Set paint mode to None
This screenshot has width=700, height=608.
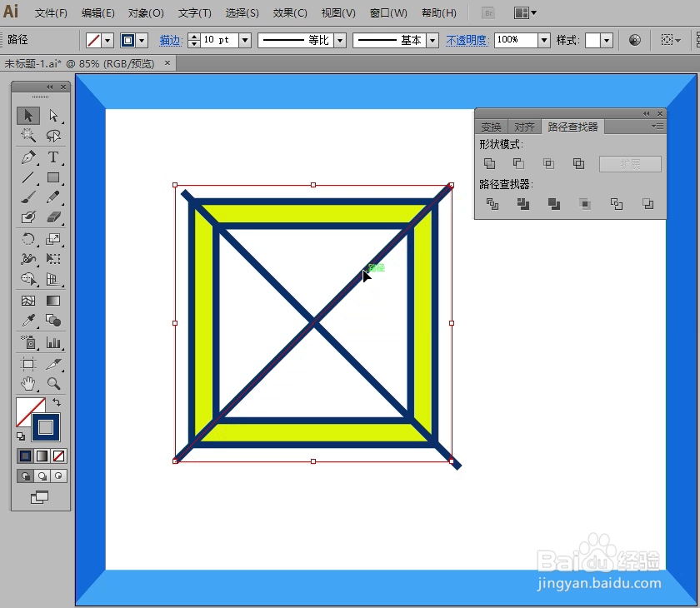click(x=58, y=456)
